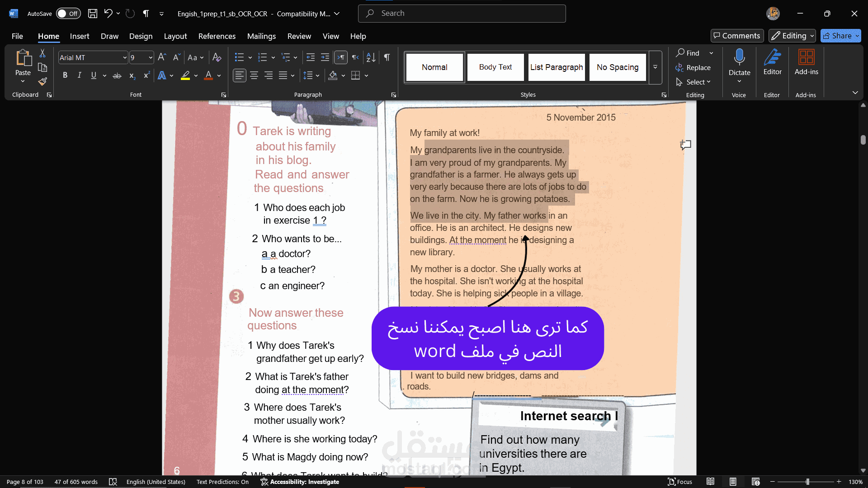Click the Save icon in title bar

93,14
